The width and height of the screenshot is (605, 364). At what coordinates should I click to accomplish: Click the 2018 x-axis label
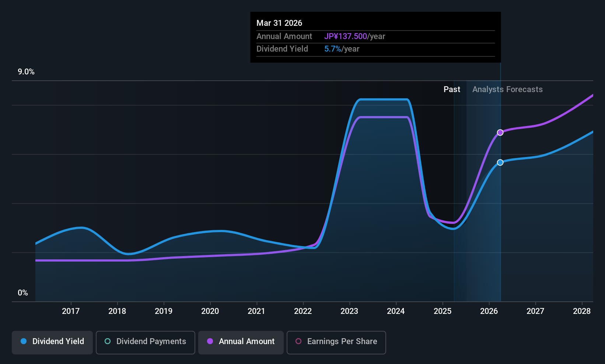click(x=117, y=311)
